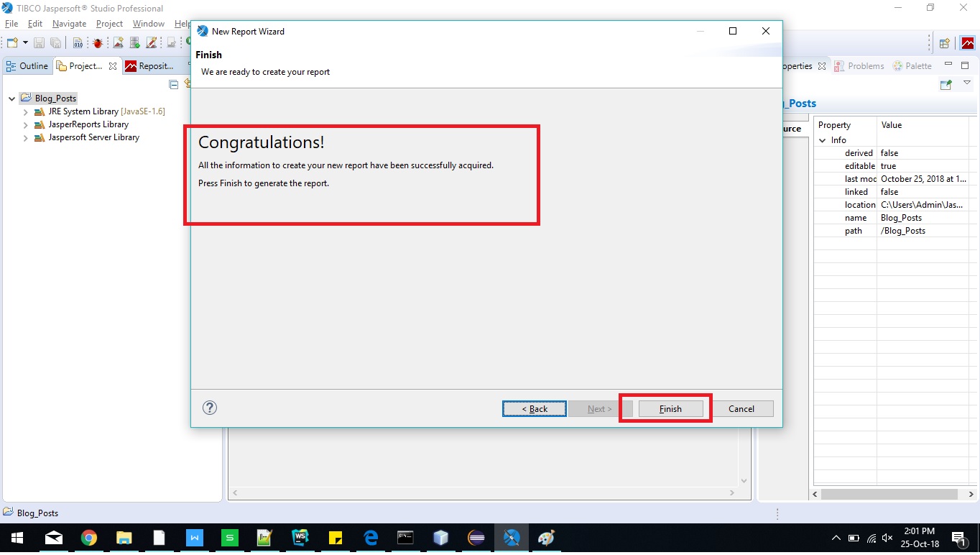Launch the Debug tool from the toolbar

[x=97, y=42]
